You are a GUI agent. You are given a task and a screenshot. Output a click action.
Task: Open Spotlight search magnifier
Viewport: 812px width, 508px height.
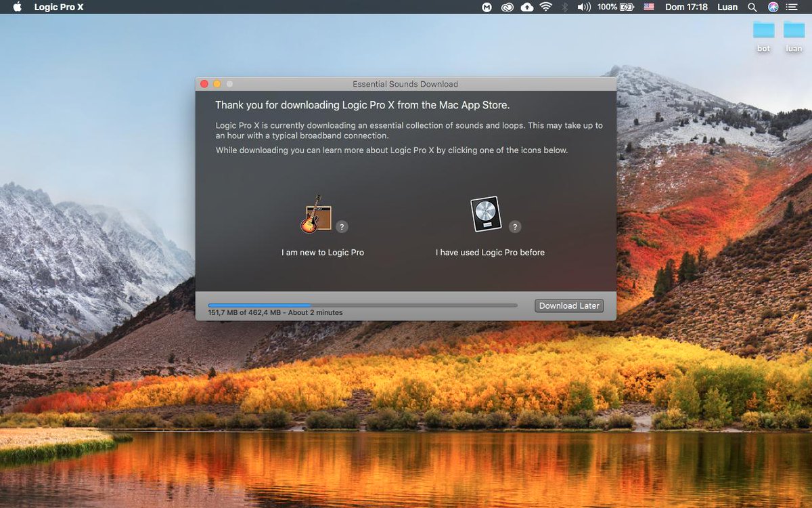[752, 7]
